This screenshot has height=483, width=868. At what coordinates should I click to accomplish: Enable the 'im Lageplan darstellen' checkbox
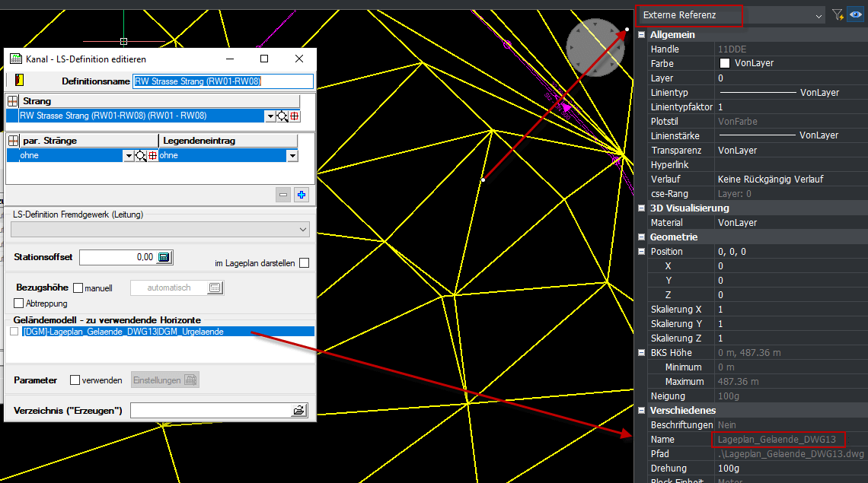305,263
